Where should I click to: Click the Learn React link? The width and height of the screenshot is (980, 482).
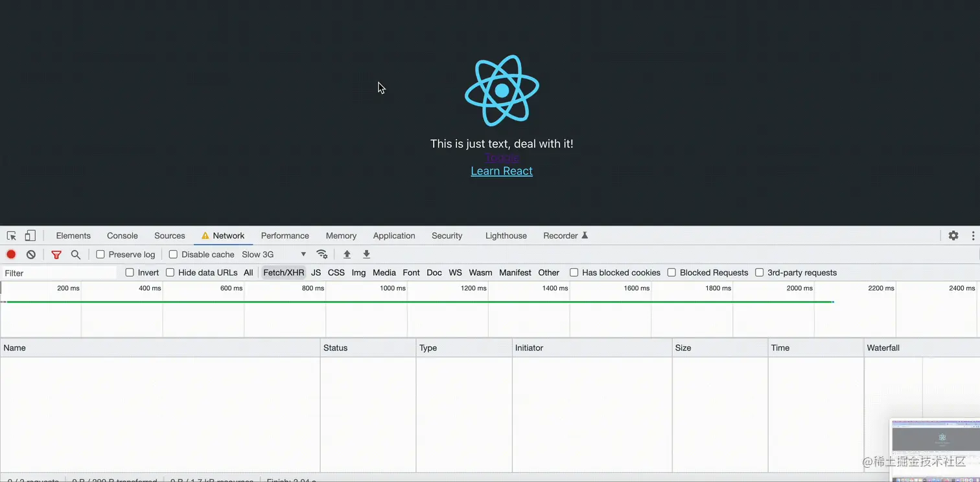502,171
